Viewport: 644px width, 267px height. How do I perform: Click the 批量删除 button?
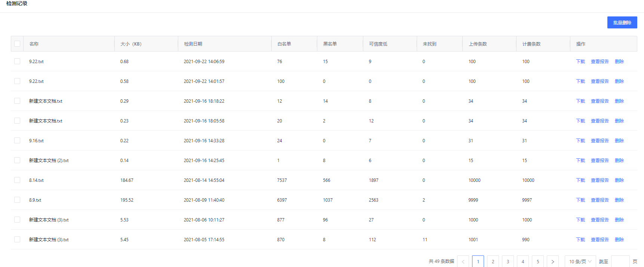click(x=622, y=22)
